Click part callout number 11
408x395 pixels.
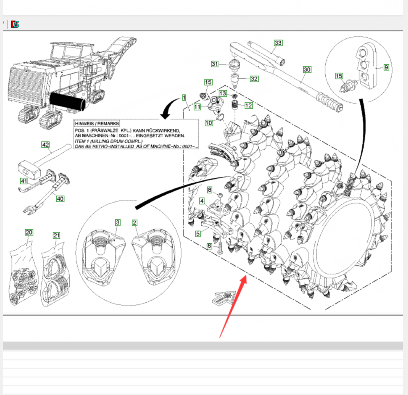pos(198,107)
